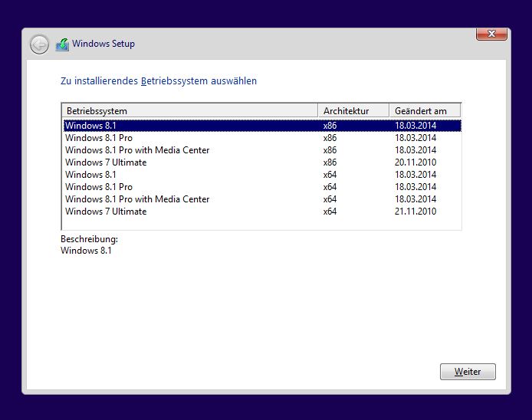Sort by the Betriebssystem column header
Screen dimensions: 532x420
coord(189,111)
